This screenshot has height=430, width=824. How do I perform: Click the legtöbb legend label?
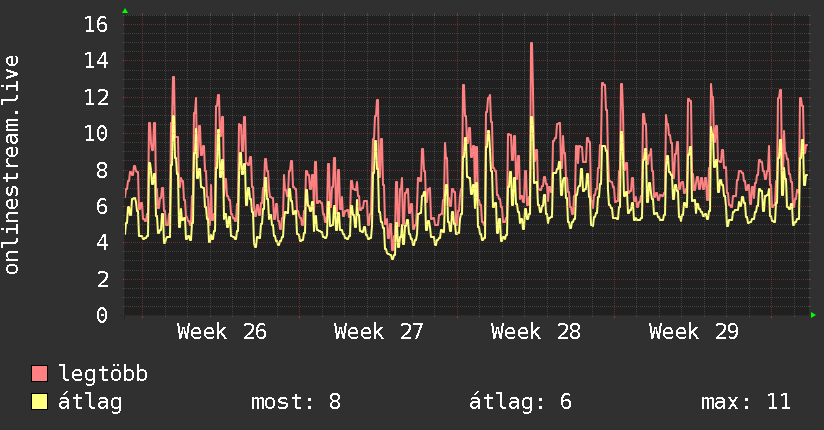[103, 374]
